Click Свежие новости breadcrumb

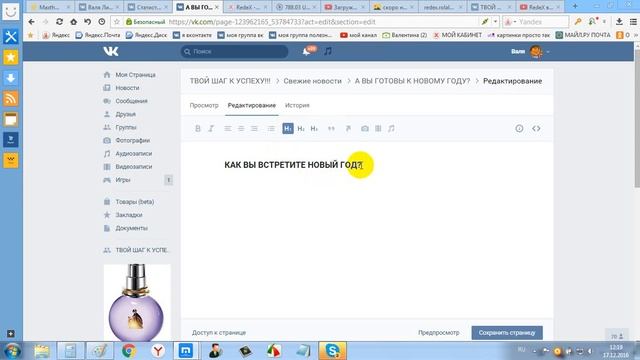[x=312, y=81]
